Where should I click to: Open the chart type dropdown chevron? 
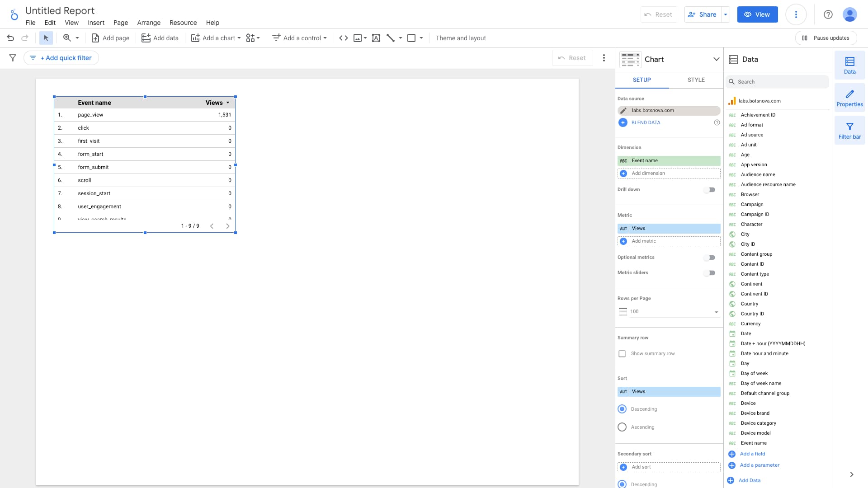point(716,59)
